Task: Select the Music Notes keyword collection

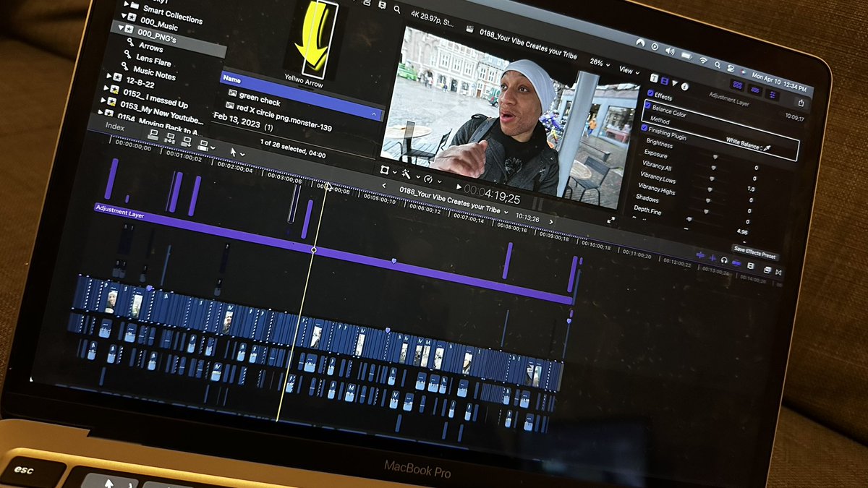Action: coord(154,73)
